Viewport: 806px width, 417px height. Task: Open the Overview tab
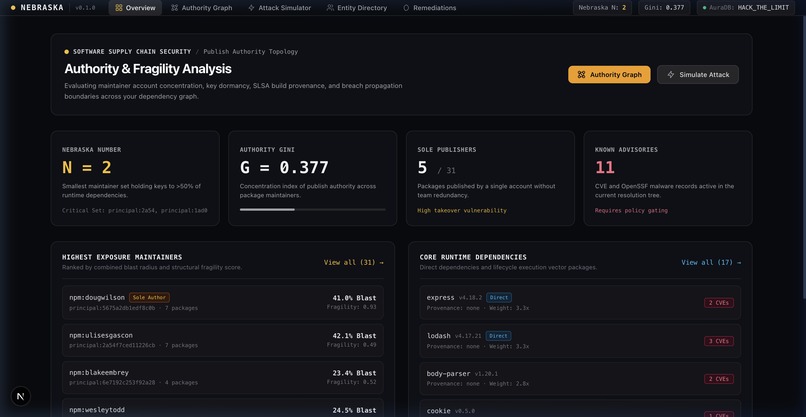(x=135, y=8)
